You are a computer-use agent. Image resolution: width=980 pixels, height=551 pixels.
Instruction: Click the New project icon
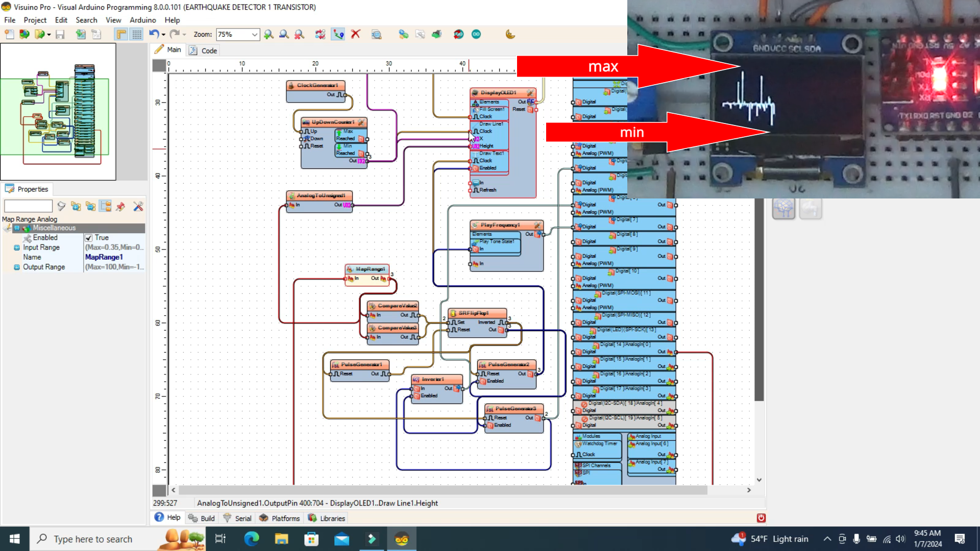[9, 34]
